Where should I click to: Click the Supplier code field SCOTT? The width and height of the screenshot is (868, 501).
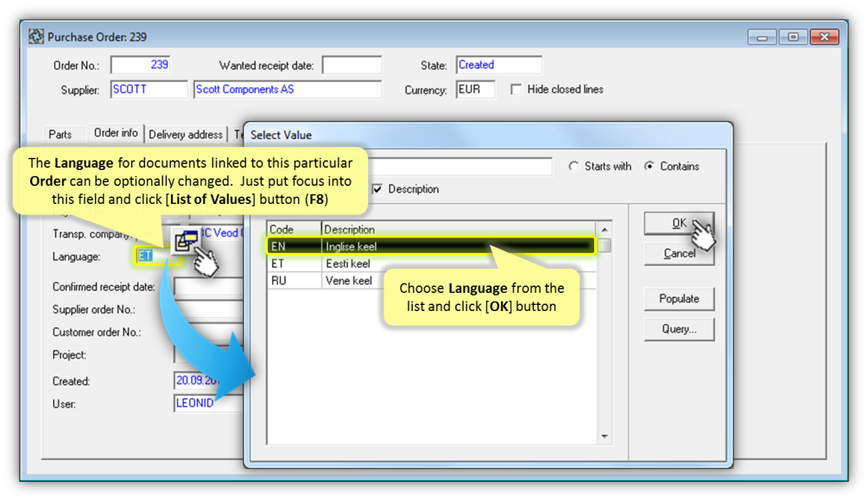point(149,90)
